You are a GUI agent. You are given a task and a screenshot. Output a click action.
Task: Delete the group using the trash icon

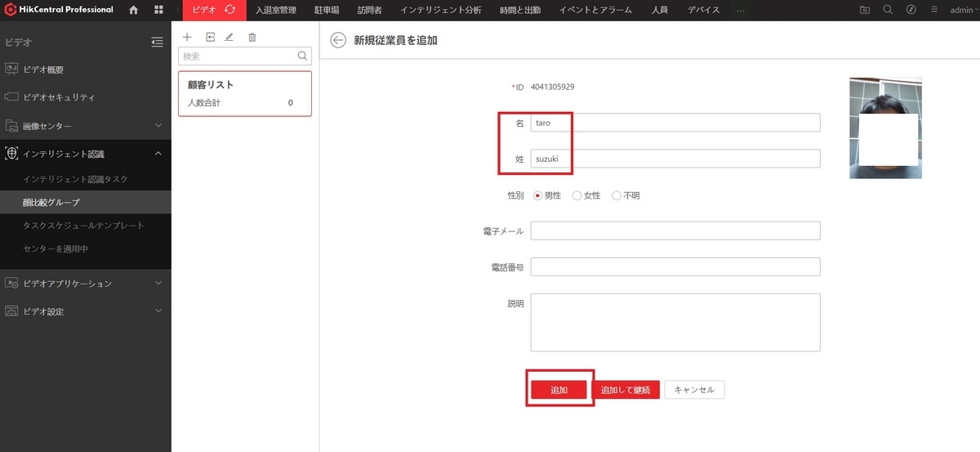tap(252, 38)
